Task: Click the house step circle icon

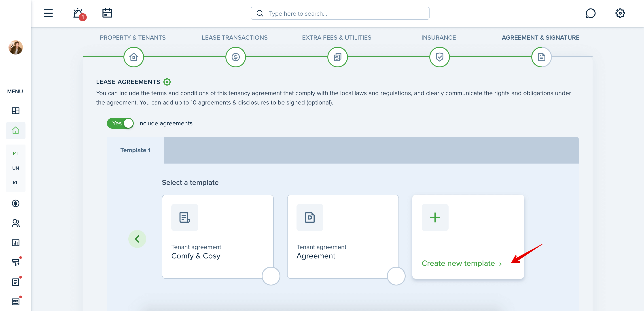Action: (x=134, y=57)
